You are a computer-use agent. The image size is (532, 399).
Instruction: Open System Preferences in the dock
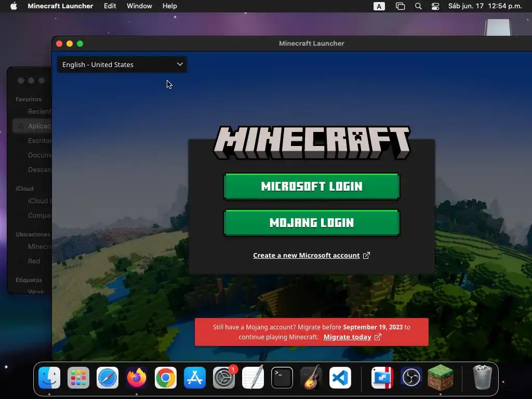224,378
